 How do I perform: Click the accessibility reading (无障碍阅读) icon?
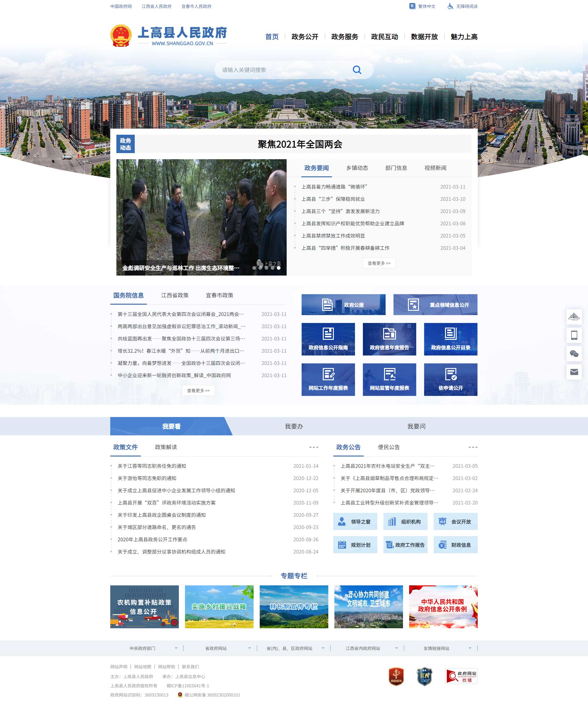[x=450, y=6]
